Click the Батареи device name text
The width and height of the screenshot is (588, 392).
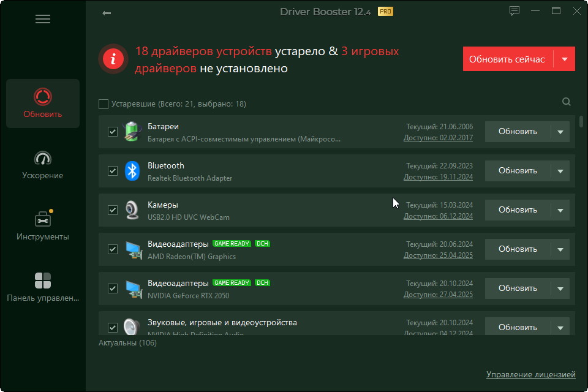pos(163,127)
